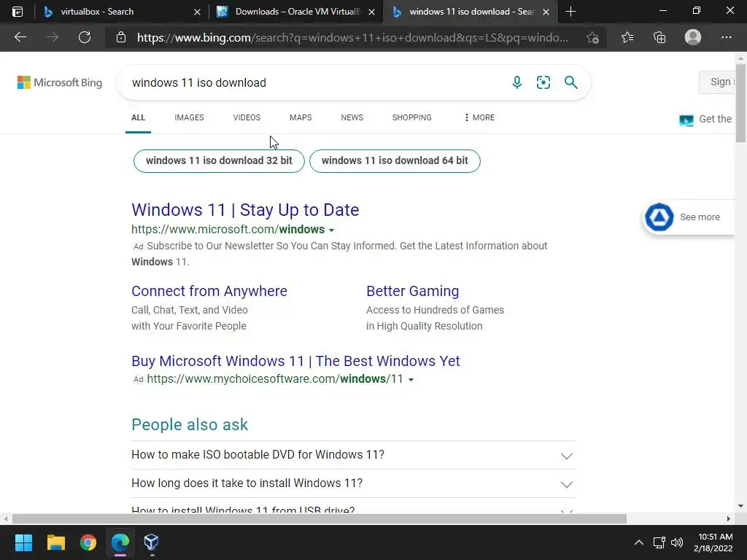Click the volume speaker tray icon
Viewport: 747px width, 560px height.
point(677,542)
